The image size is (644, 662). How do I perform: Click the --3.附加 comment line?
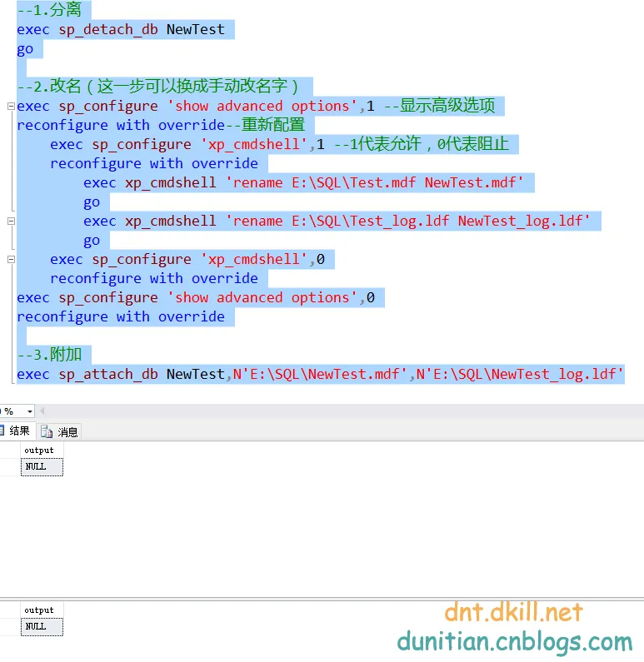point(49,355)
